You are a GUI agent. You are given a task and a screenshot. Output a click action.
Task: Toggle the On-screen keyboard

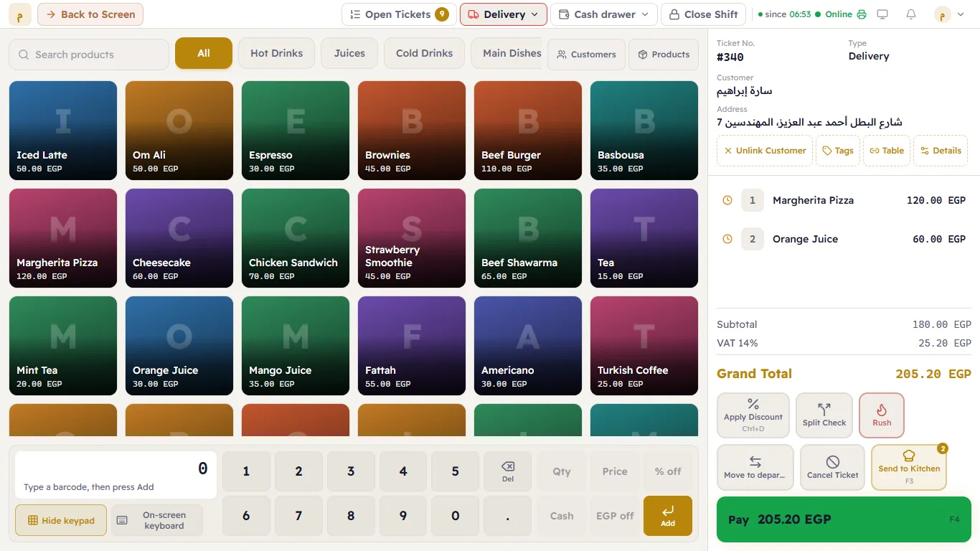click(157, 520)
